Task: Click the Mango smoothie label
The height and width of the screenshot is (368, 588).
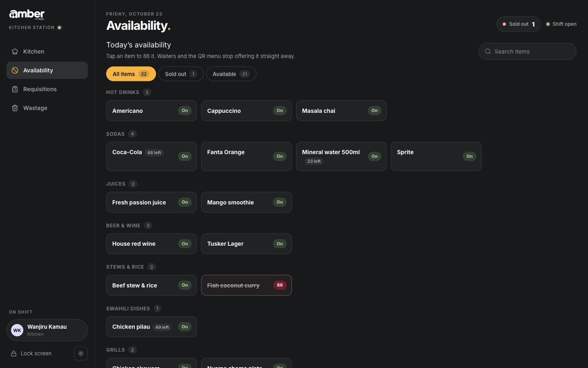Action: pyautogui.click(x=230, y=202)
